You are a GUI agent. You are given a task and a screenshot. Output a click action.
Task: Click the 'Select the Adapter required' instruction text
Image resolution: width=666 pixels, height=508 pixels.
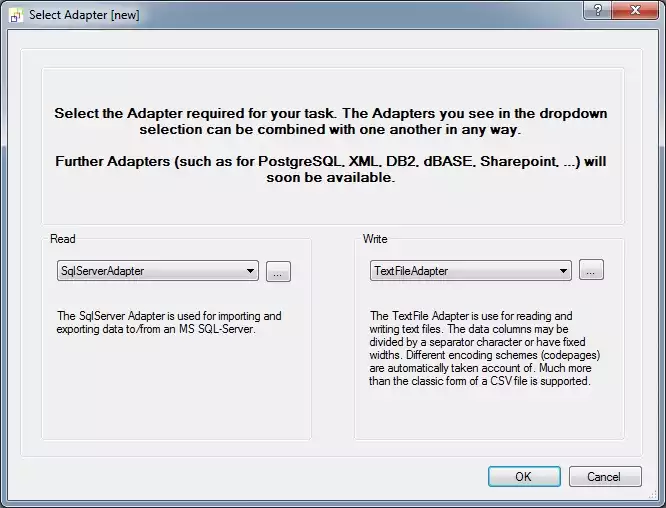tap(331, 122)
